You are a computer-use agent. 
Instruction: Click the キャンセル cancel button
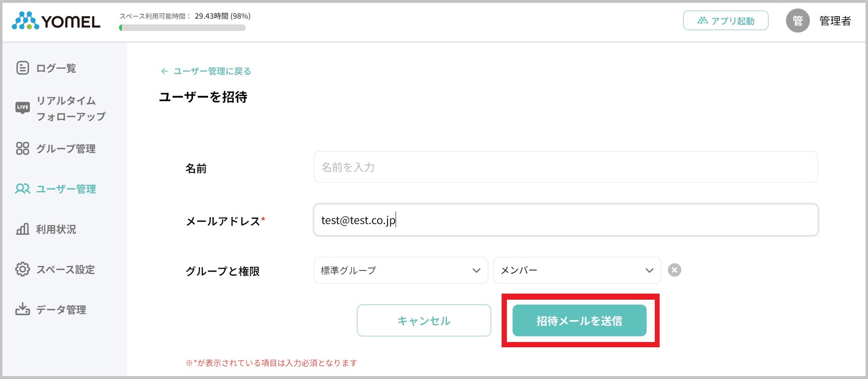[x=424, y=320]
